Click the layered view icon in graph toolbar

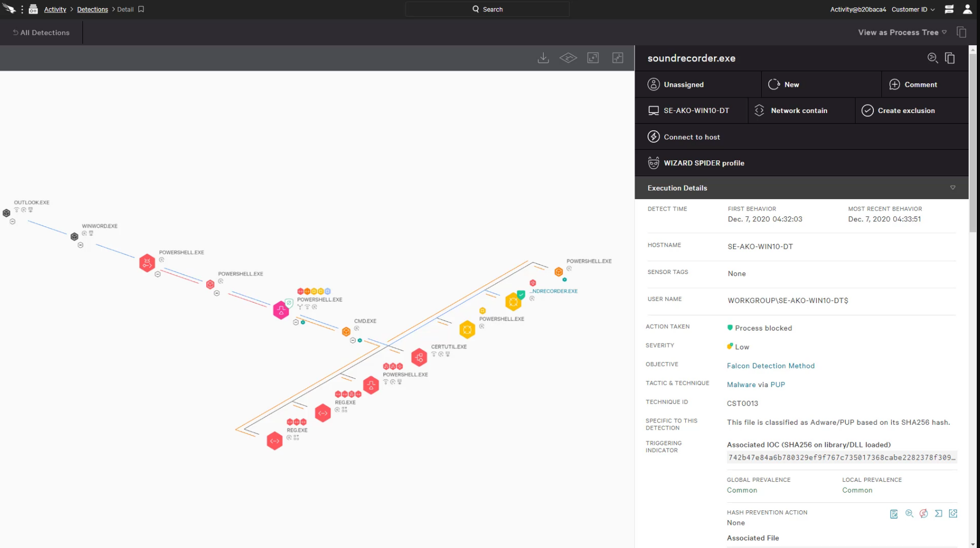(568, 58)
